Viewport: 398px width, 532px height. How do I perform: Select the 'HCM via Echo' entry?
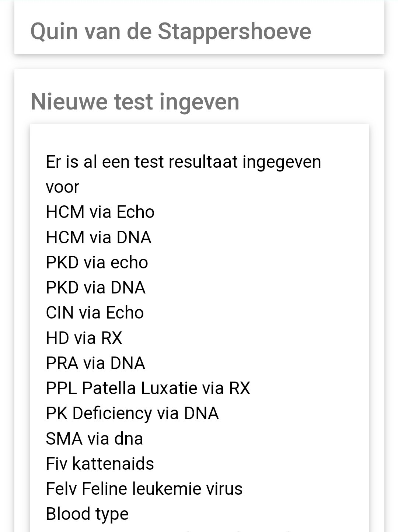[x=100, y=212]
